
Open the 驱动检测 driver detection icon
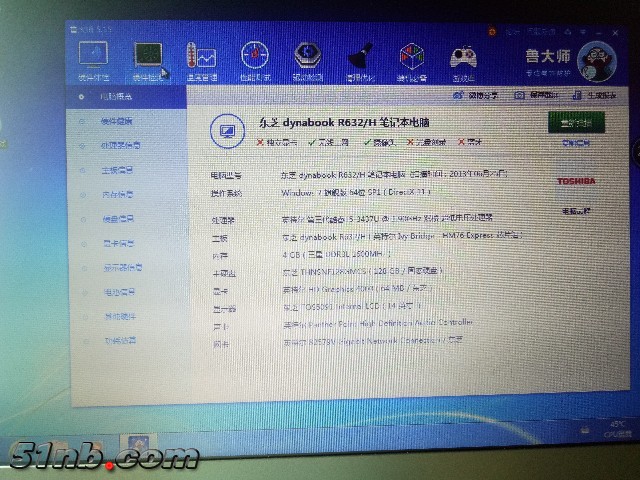click(x=307, y=58)
